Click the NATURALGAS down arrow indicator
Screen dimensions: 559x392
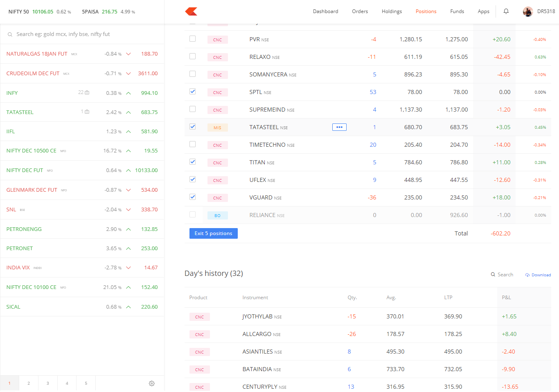point(128,54)
